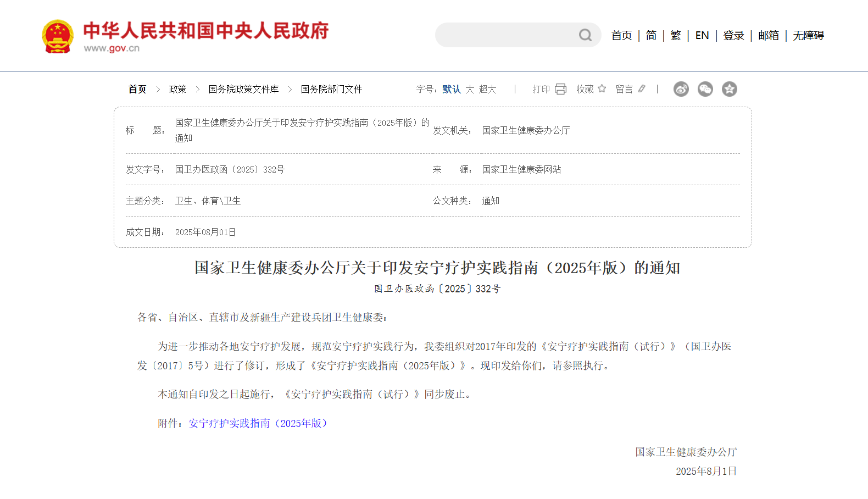The image size is (868, 499).
Task: Click the paragraph starting 本通知自印发之日起施行
Action: (316, 394)
